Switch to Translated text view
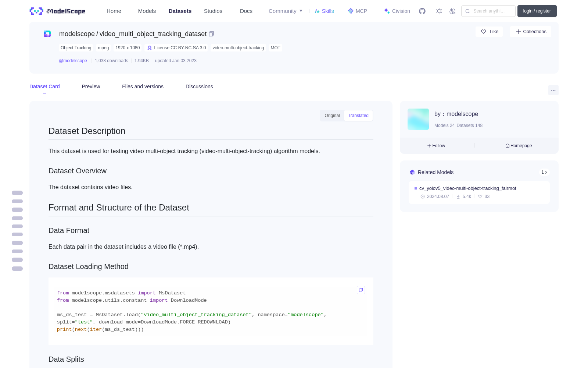This screenshot has width=588, height=368. point(358,116)
